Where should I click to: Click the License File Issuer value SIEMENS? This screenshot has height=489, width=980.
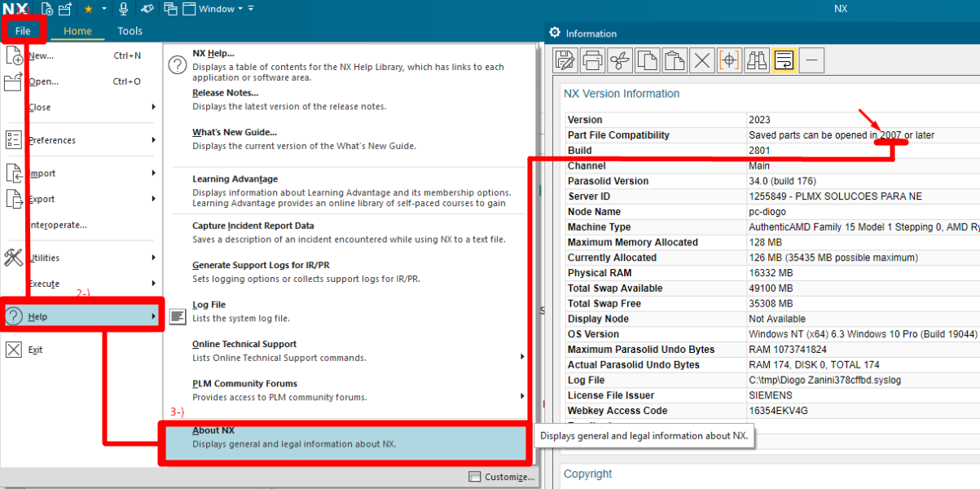[x=769, y=395]
